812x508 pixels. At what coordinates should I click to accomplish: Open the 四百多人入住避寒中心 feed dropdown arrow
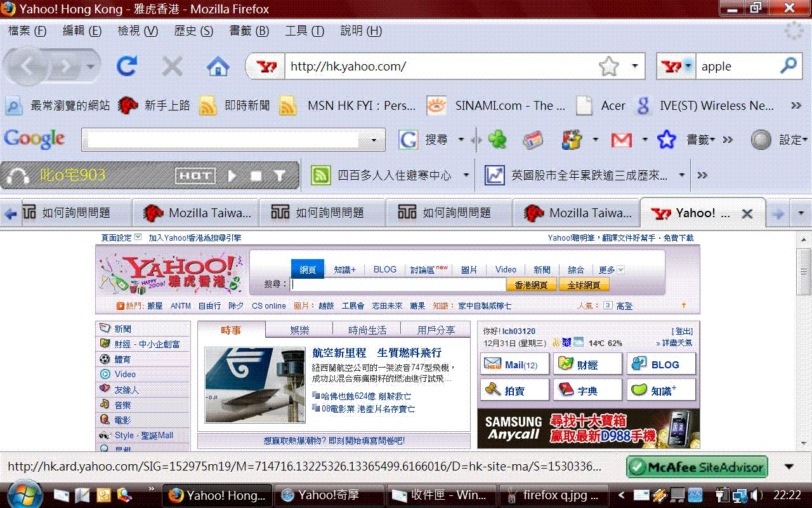(466, 175)
